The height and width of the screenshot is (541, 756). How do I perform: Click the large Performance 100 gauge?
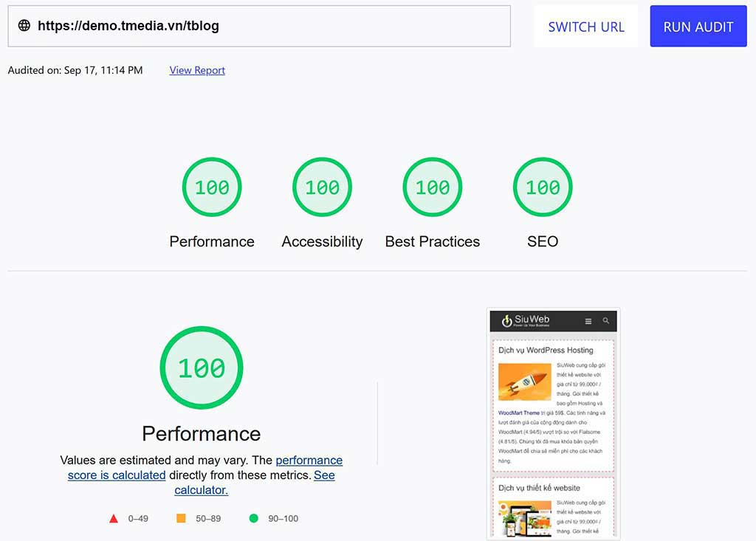click(202, 368)
